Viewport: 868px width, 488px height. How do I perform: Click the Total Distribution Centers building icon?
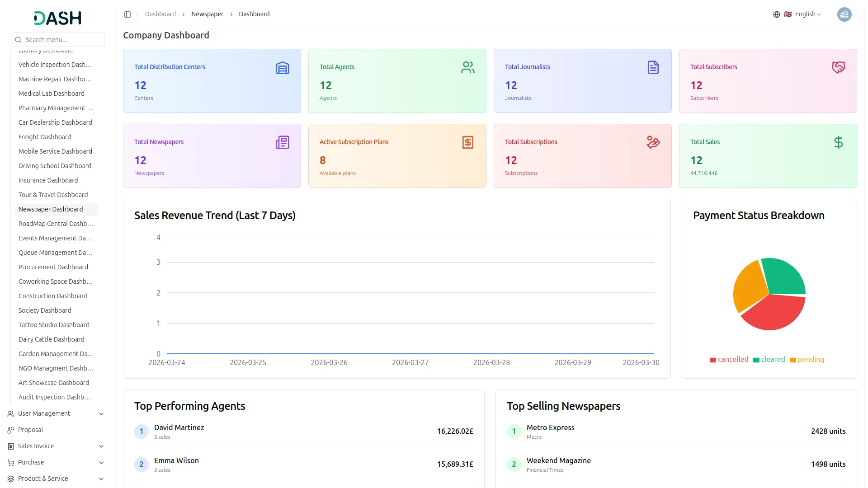point(282,68)
